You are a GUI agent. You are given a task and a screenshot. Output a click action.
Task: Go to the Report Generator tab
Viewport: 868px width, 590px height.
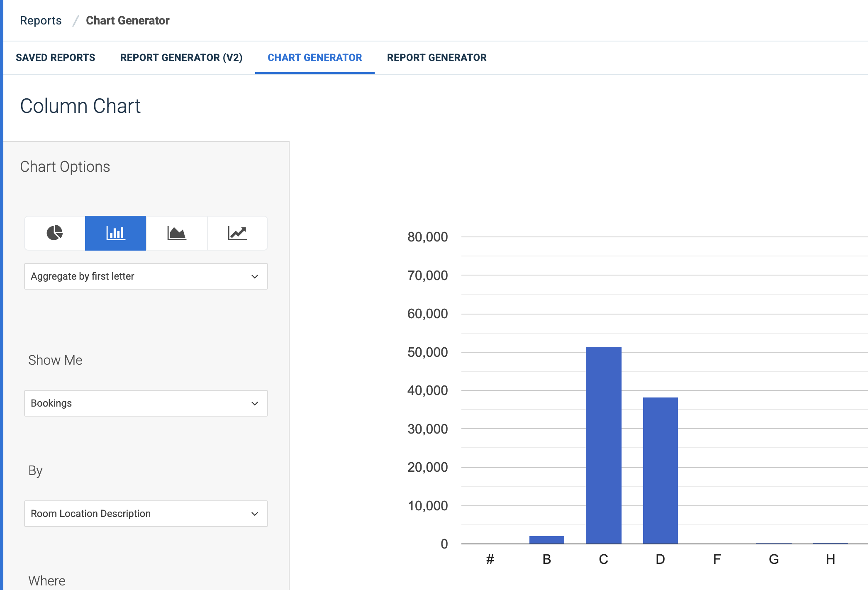(436, 58)
